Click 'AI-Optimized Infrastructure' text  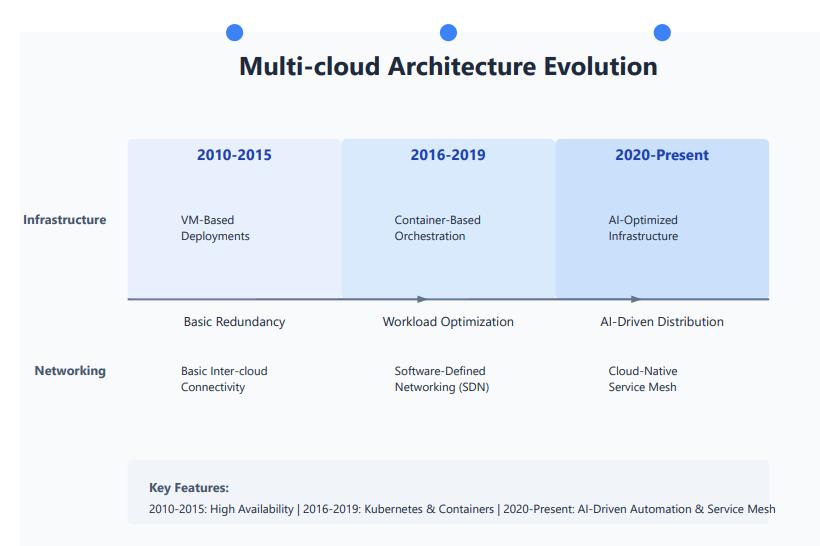point(643,228)
